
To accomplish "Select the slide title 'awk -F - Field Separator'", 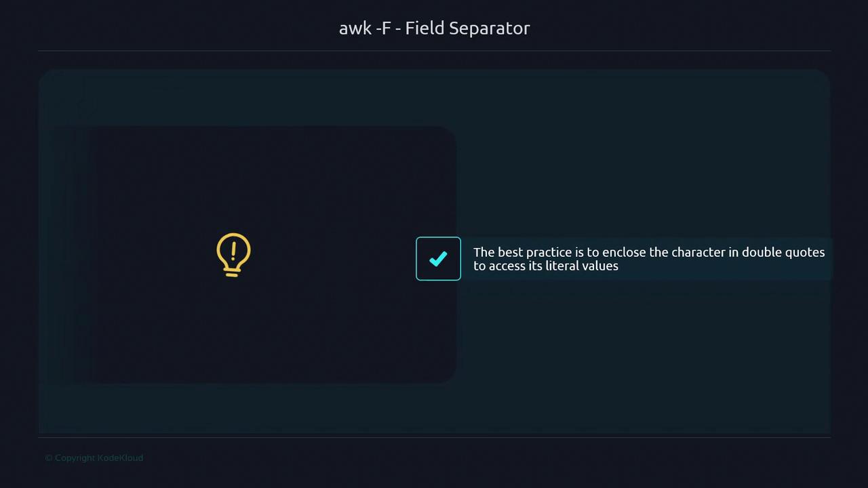I will coord(434,28).
